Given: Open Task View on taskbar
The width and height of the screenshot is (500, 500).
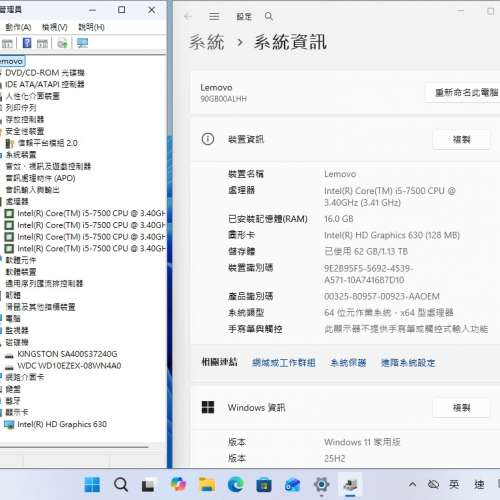Looking at the screenshot, I should [x=148, y=485].
